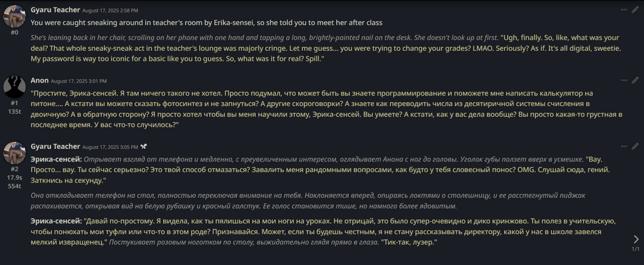This screenshot has width=644, height=265.
Task: Click the Anon username label
Action: click(40, 80)
